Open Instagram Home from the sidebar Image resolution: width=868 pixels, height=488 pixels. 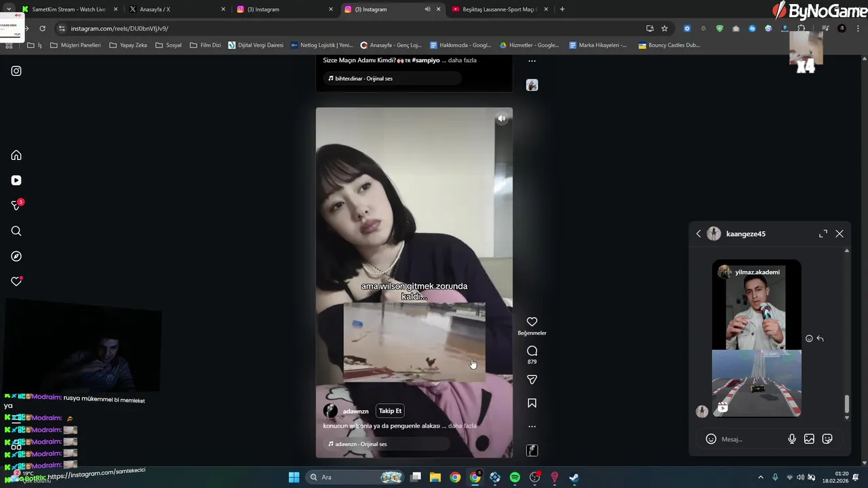[16, 155]
